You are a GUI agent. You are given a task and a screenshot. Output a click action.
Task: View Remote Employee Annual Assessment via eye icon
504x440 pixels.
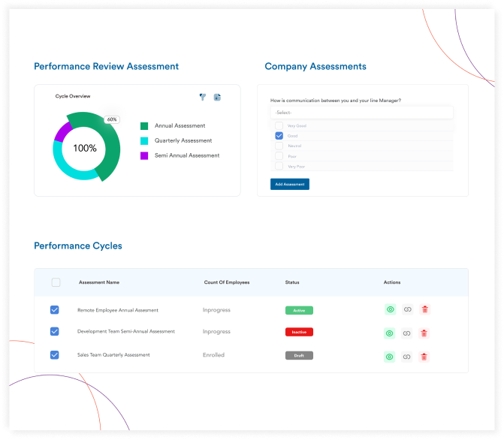[391, 309]
